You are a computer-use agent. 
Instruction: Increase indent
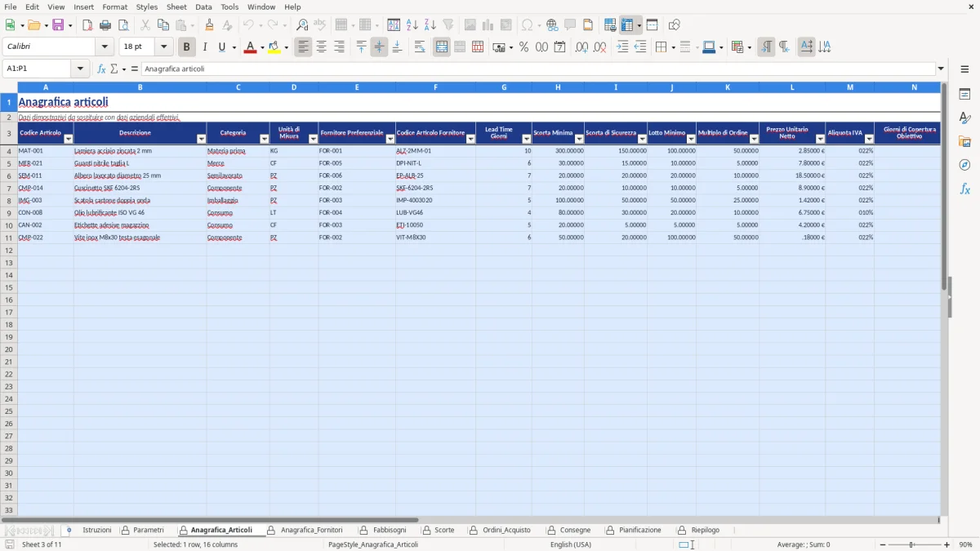click(x=622, y=47)
